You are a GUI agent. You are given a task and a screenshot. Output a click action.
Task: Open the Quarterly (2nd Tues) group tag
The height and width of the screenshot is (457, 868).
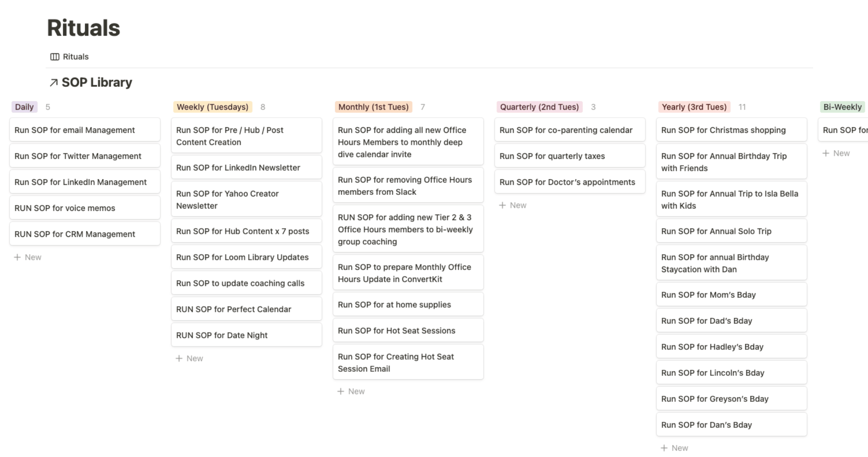[539, 107]
